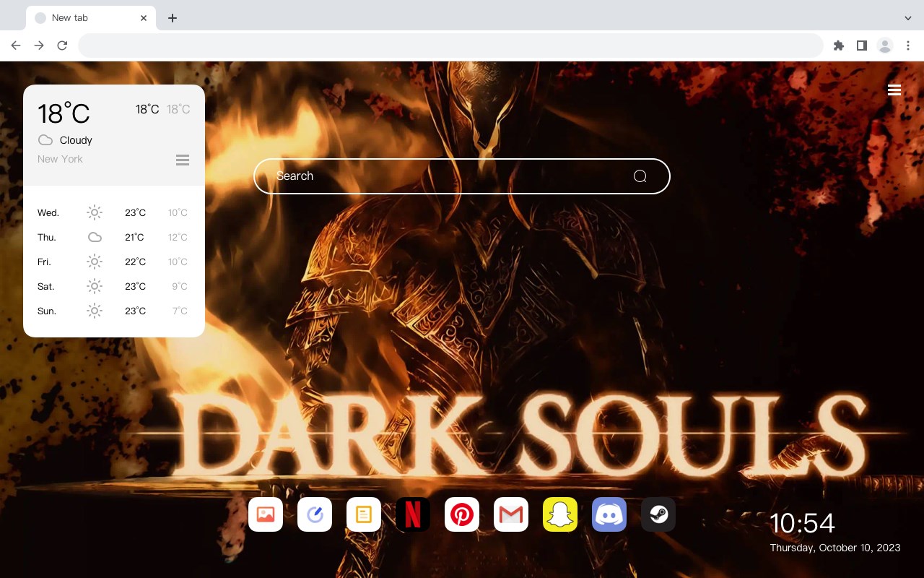
Task: Click the New York location label
Action: tap(60, 159)
